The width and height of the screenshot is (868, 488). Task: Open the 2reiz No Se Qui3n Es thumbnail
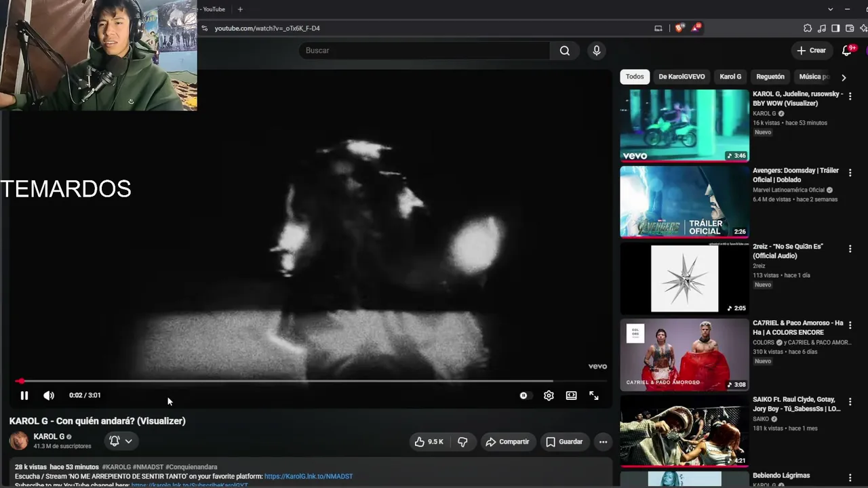click(x=684, y=279)
